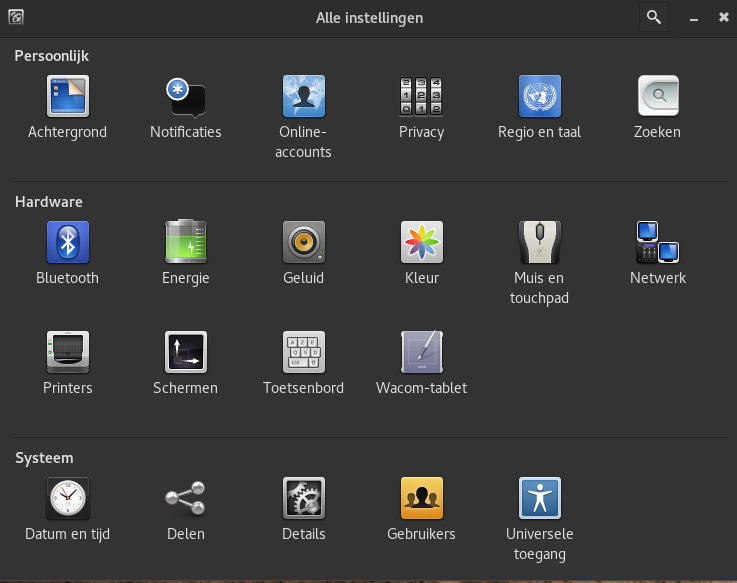Screen dimensions: 737x583
Task: Open Delen sharing settings
Action: 186,510
